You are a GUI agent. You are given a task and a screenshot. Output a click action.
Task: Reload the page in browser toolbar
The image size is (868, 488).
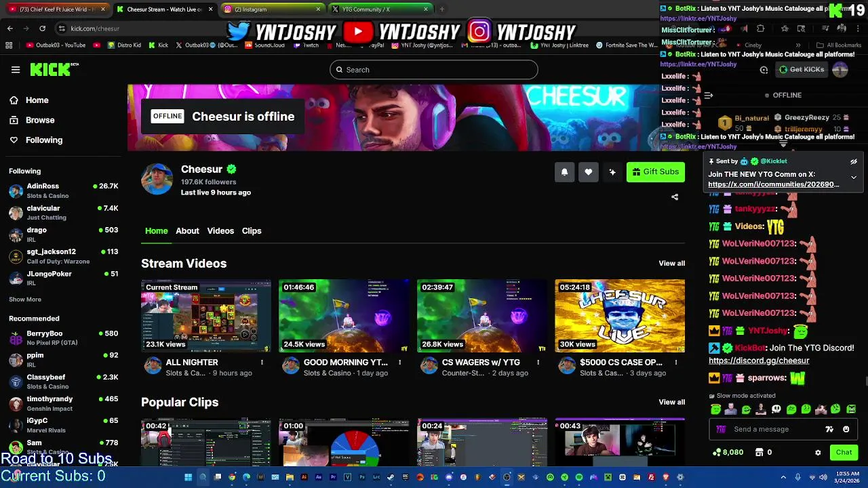[42, 28]
